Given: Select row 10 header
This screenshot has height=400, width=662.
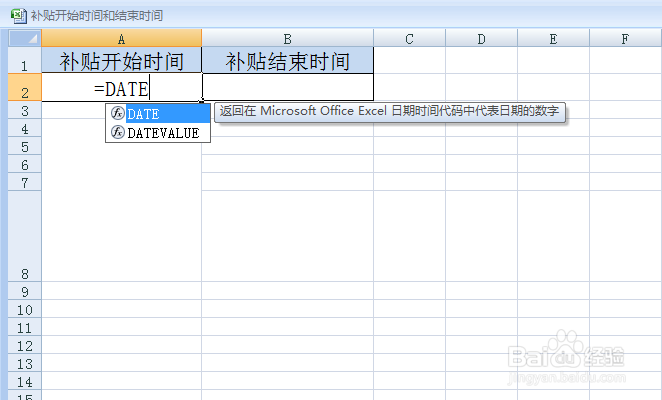Looking at the screenshot, I should pyautogui.click(x=25, y=309).
